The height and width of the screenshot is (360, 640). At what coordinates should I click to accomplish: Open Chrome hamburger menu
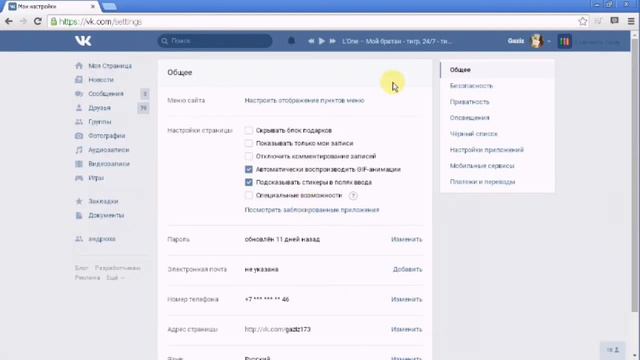pyautogui.click(x=631, y=21)
